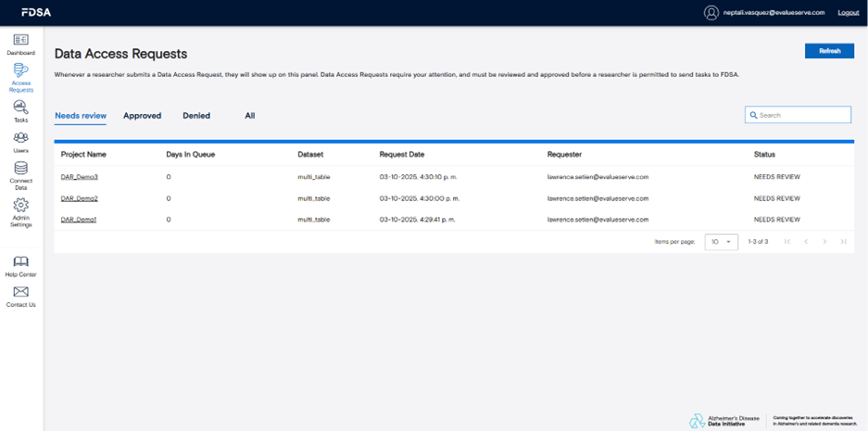
Task: Select the All tab
Action: click(250, 116)
